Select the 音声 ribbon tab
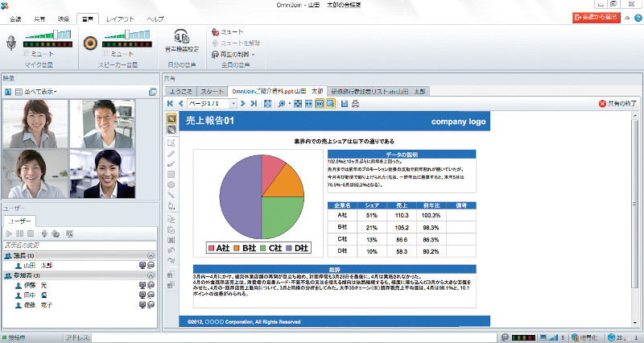Screen dimensions: 644x343 click(88, 19)
